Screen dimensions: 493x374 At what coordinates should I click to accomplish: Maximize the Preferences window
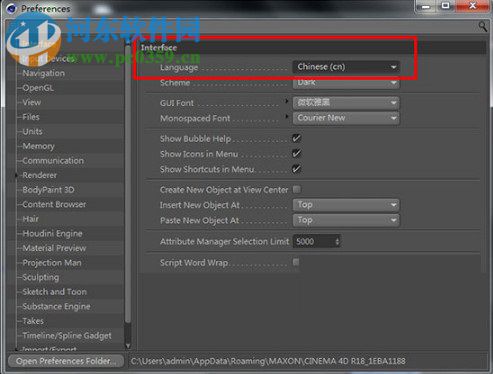pyautogui.click(x=446, y=6)
